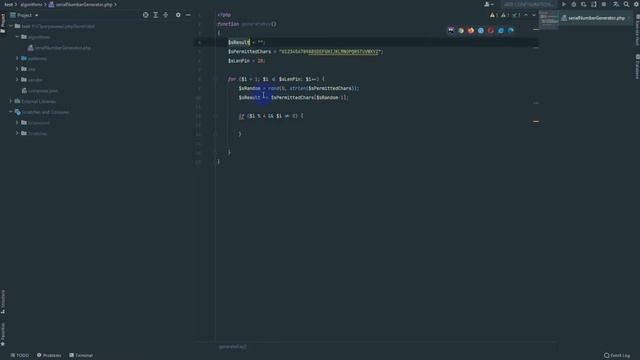Switch to serialNumberGenerator.php editor tab

tap(593, 18)
